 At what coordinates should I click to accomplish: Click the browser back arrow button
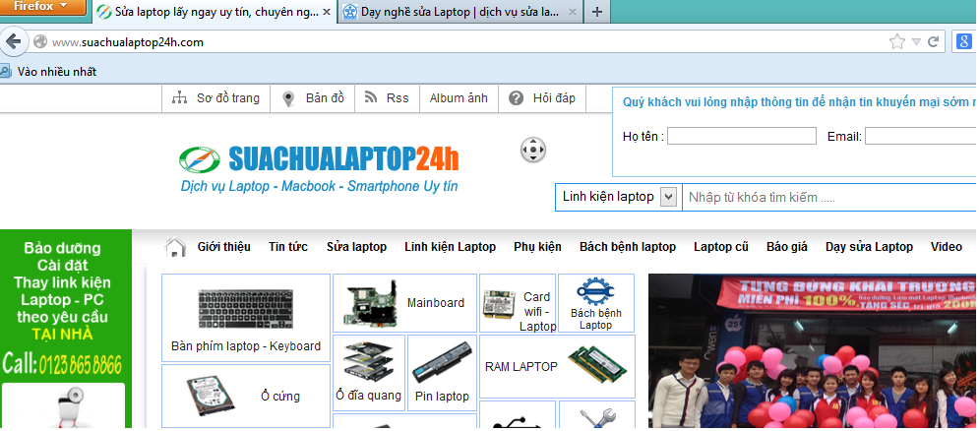12,42
